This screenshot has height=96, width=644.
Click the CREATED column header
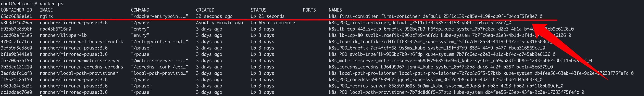click(205, 10)
